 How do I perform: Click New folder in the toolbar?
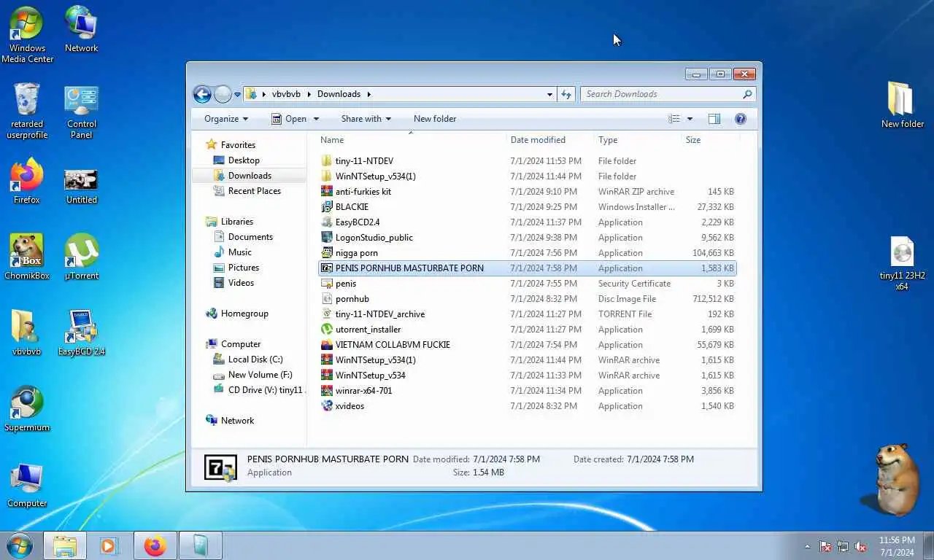pyautogui.click(x=435, y=119)
